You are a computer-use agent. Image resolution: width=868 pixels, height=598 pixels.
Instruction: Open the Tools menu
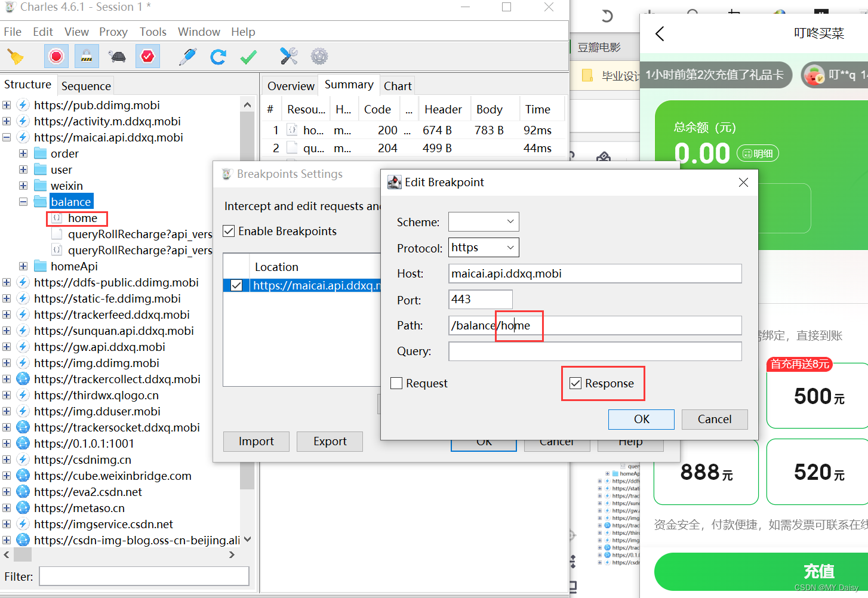pos(153,32)
